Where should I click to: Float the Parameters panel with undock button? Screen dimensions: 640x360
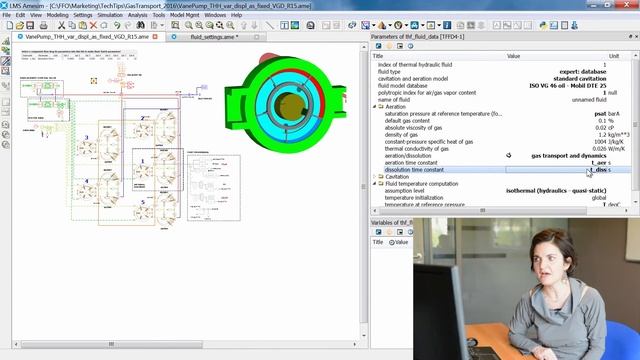[x=630, y=36]
